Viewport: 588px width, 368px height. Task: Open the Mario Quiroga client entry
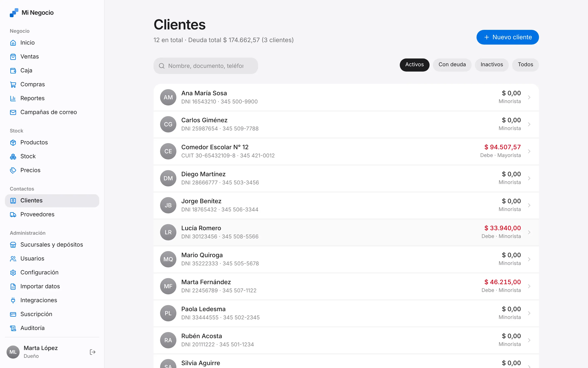pyautogui.click(x=346, y=259)
